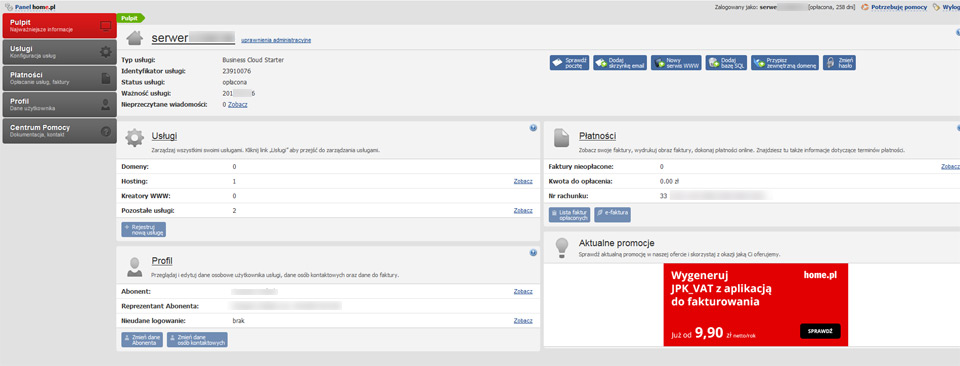Open the Usługi panel heading link
960x366 pixels.
point(164,136)
